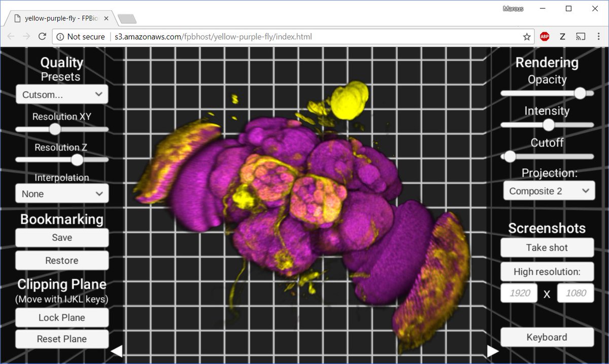
Task: Adjust the Intensity slider
Action: (547, 125)
